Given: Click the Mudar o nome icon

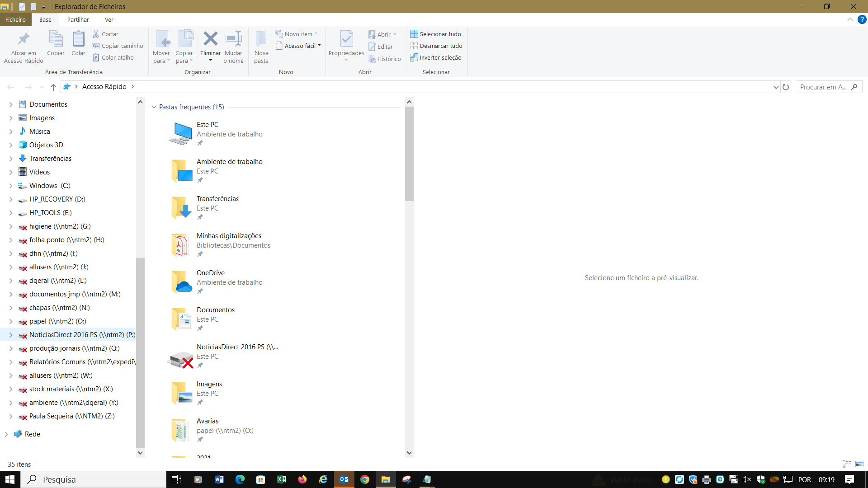Looking at the screenshot, I should click(x=234, y=39).
